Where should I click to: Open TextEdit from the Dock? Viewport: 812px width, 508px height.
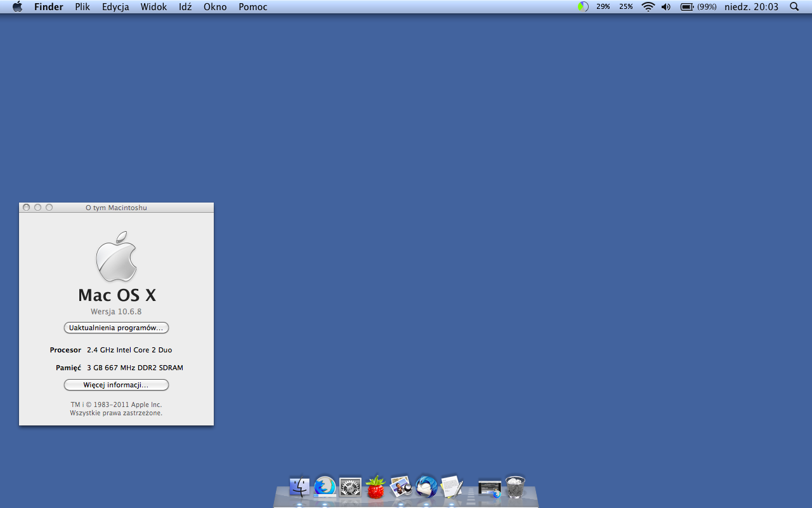pos(452,487)
